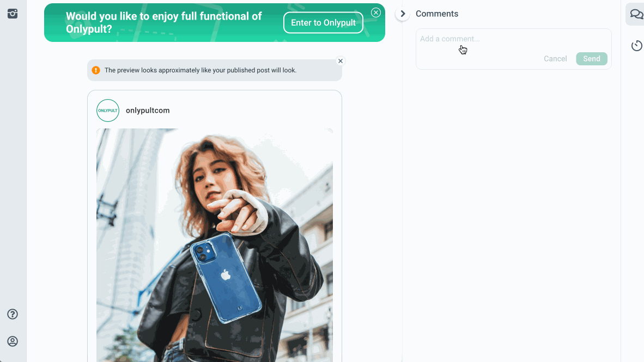The image size is (644, 362).
Task: Click the Instagram camera icon in left sidebar
Action: pos(13,14)
